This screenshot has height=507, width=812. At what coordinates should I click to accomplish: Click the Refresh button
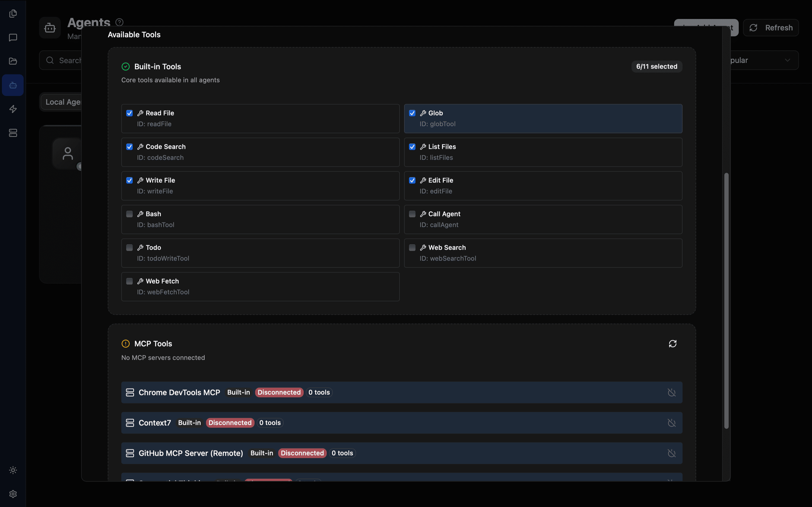click(x=771, y=27)
